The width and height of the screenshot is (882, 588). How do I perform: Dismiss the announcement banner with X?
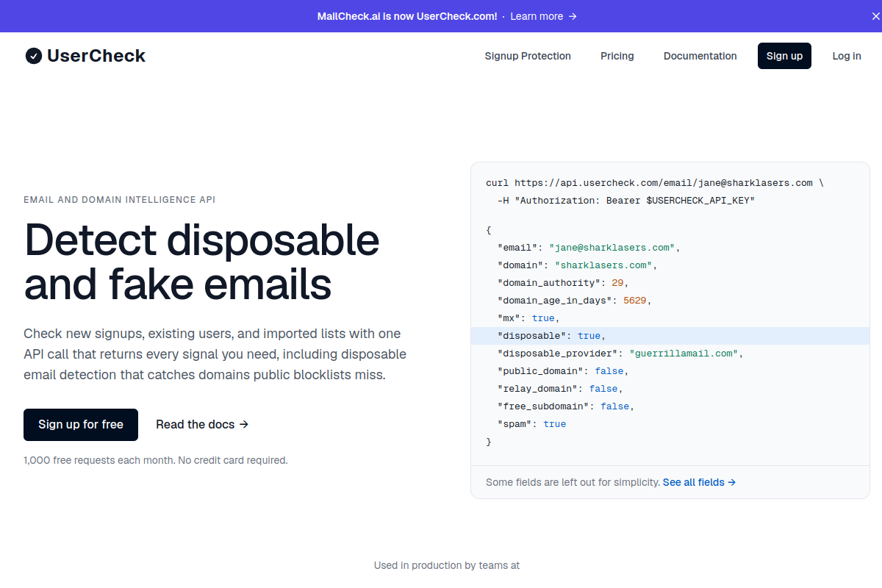(x=875, y=16)
